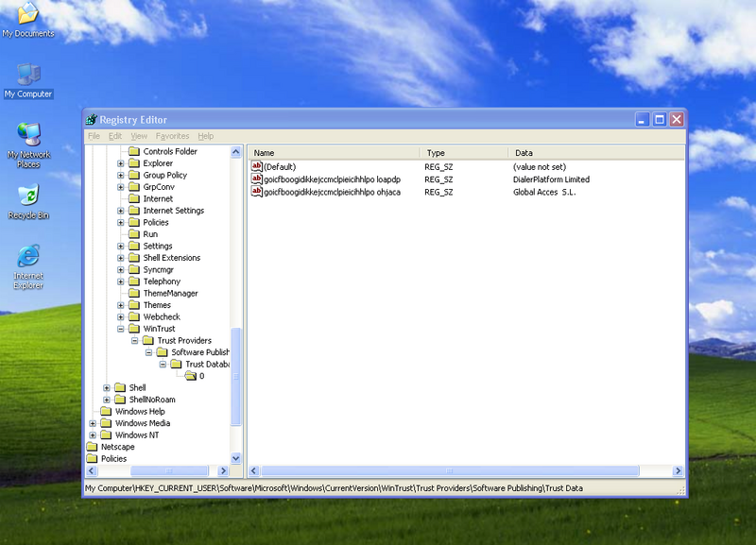Click the Internet key folder icon

[134, 198]
